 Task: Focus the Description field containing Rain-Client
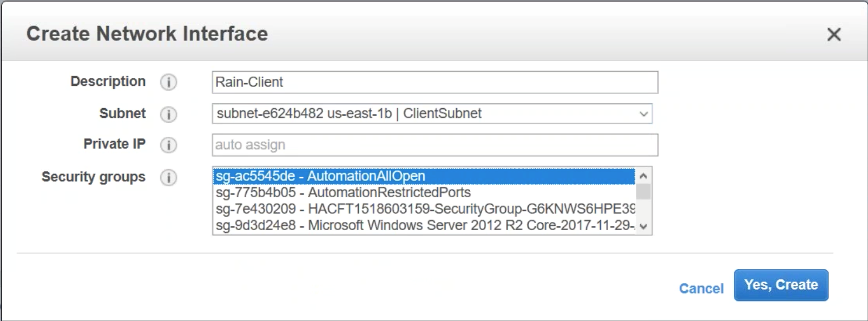pyautogui.click(x=435, y=82)
